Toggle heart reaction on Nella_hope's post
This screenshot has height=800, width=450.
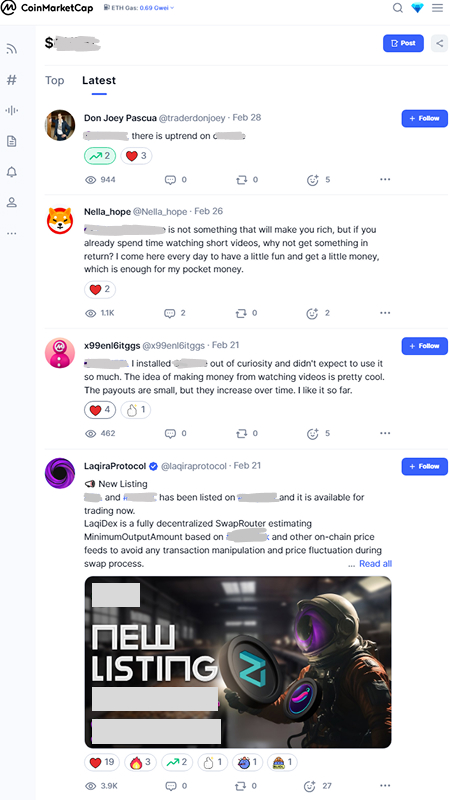click(100, 289)
